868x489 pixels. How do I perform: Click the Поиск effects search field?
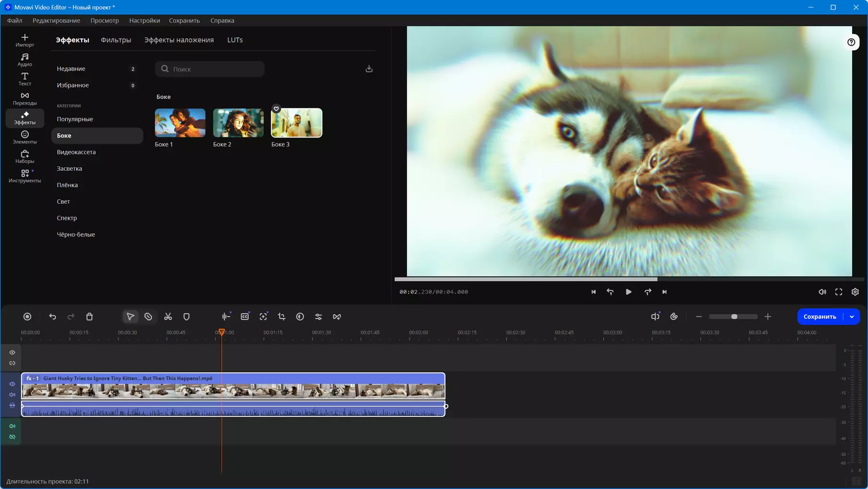(x=210, y=69)
